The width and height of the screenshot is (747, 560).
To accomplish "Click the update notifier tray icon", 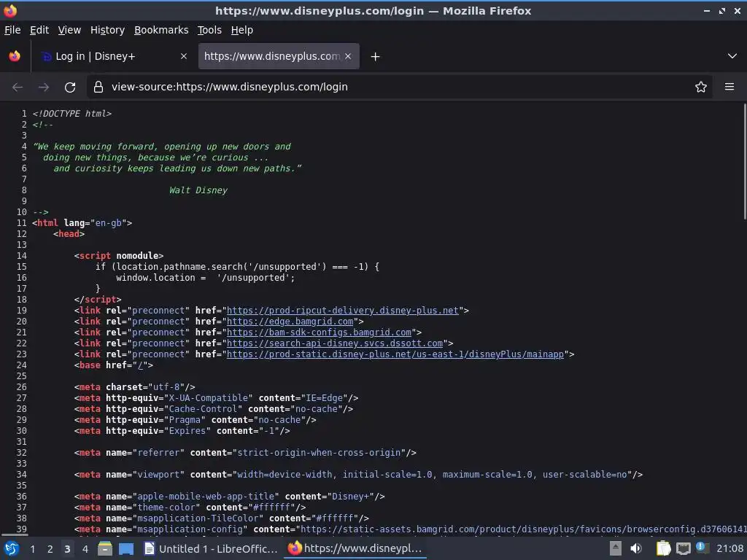I will coord(702,548).
